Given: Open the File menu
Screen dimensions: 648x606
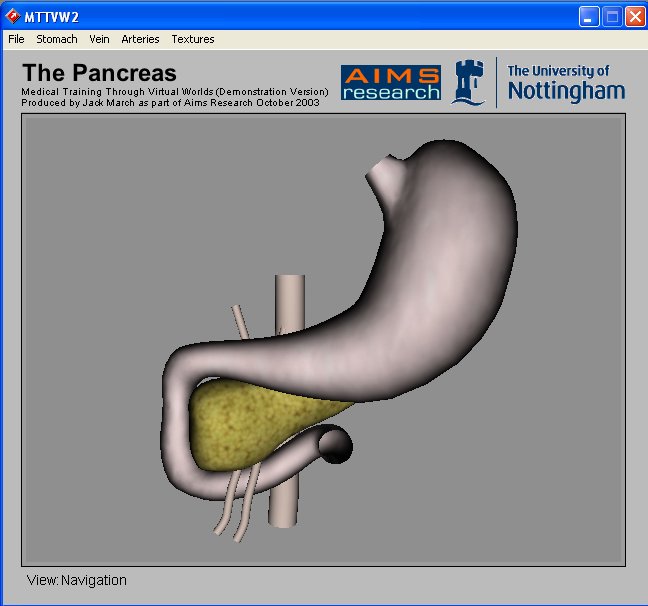Looking at the screenshot, I should [16, 39].
